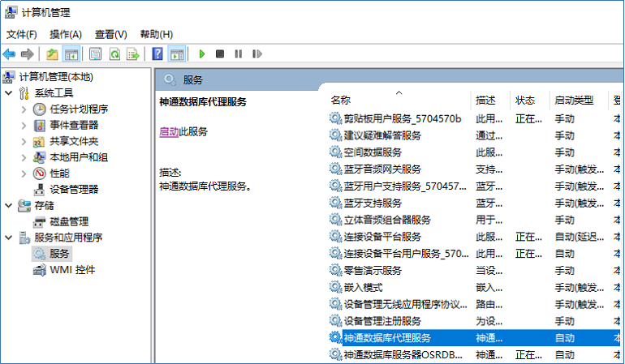Pause the service with the pause button

(x=239, y=54)
